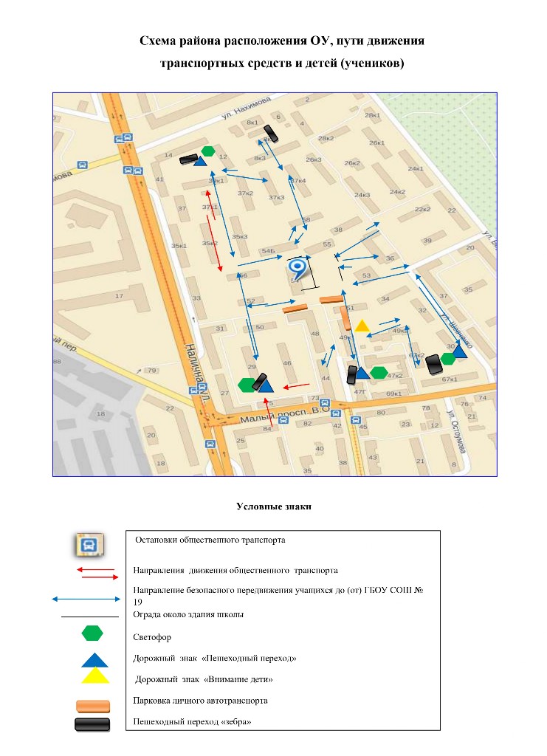This screenshot has width=547, height=756.
Task: Click the orange parking bar near house 48
Action: click(295, 309)
